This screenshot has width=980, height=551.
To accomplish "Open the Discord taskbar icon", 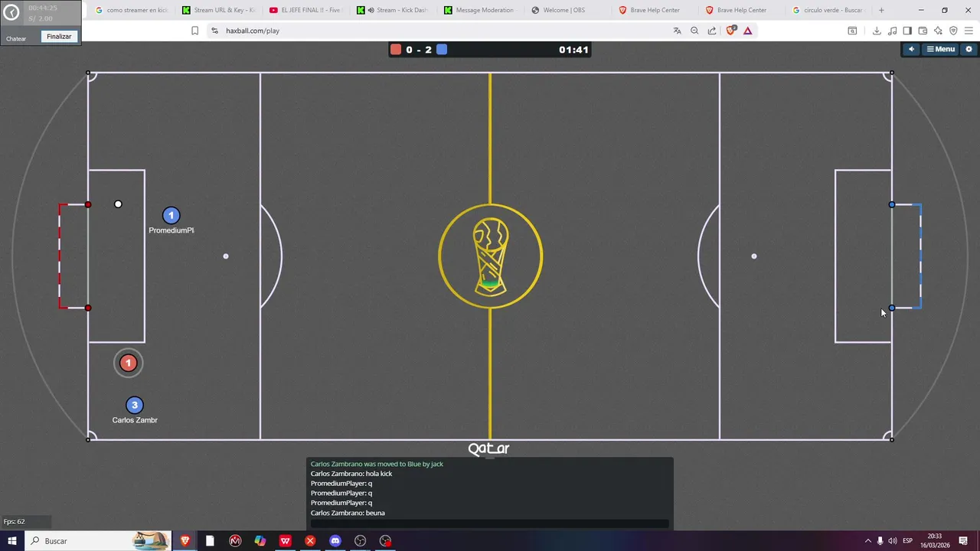I will (335, 541).
